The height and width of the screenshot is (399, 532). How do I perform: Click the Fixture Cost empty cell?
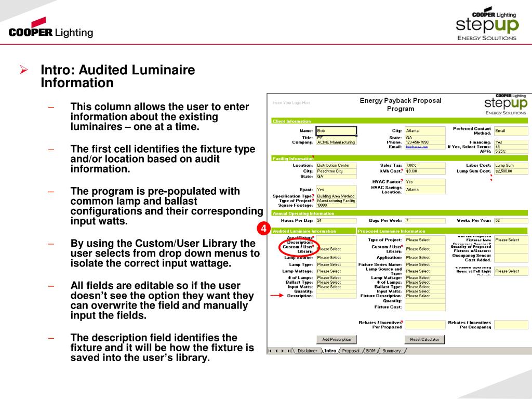[x=425, y=307]
